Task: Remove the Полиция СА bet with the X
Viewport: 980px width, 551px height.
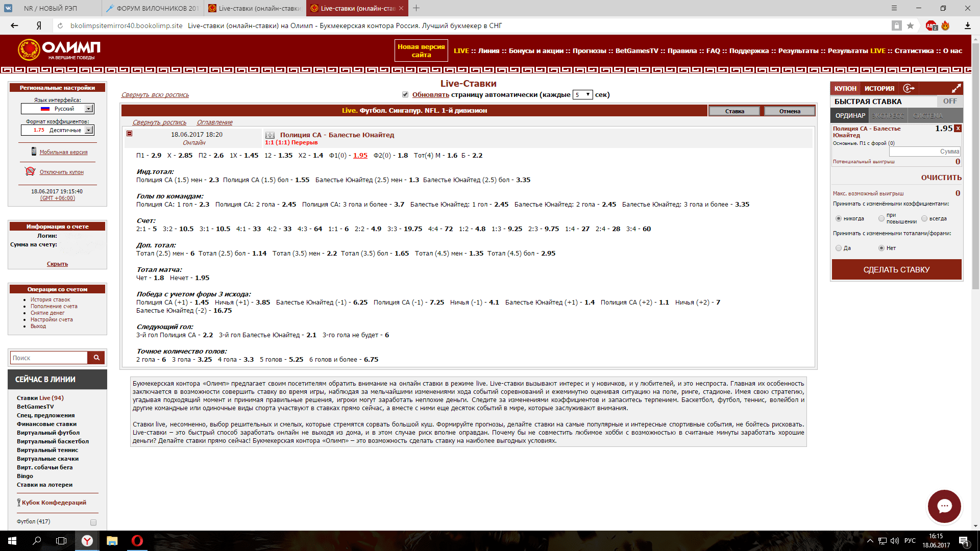Action: (958, 129)
